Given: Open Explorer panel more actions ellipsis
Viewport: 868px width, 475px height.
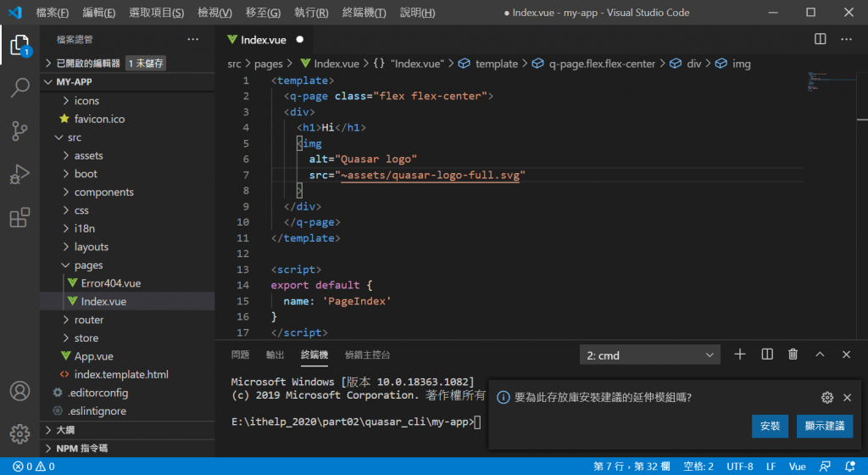Looking at the screenshot, I should [x=192, y=39].
